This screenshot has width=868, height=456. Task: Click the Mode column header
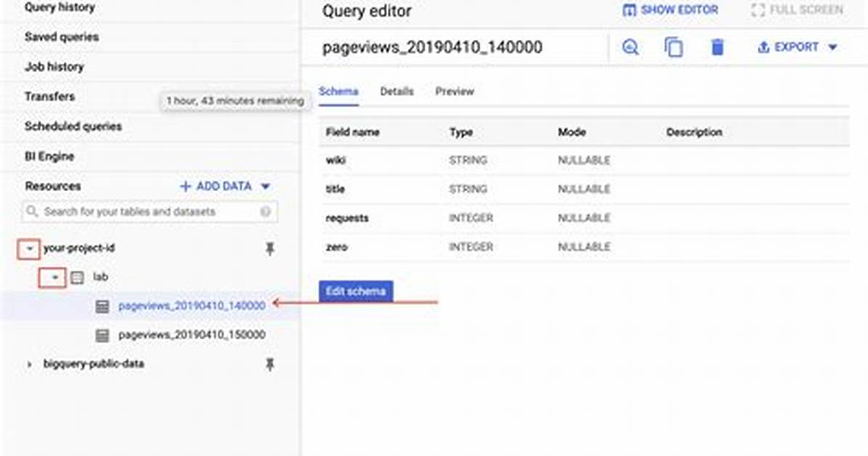[x=572, y=132]
